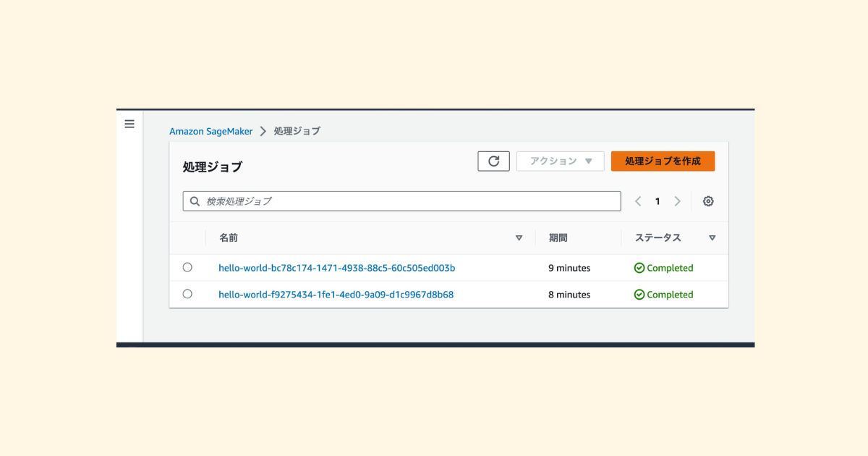Click the 処理ジョブ breadcrumb text
Viewport: 868px width, 456px height.
coord(297,131)
